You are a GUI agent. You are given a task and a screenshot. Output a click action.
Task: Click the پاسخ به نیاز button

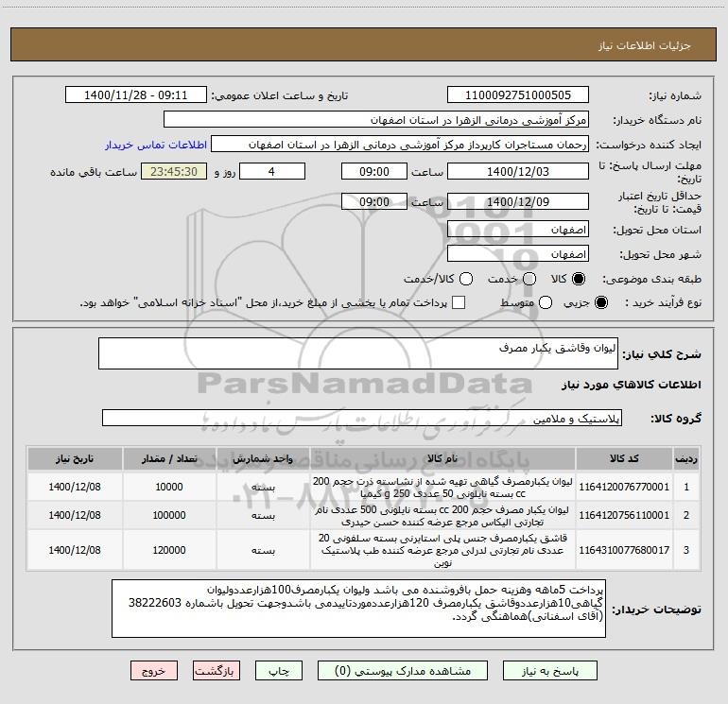(549, 671)
